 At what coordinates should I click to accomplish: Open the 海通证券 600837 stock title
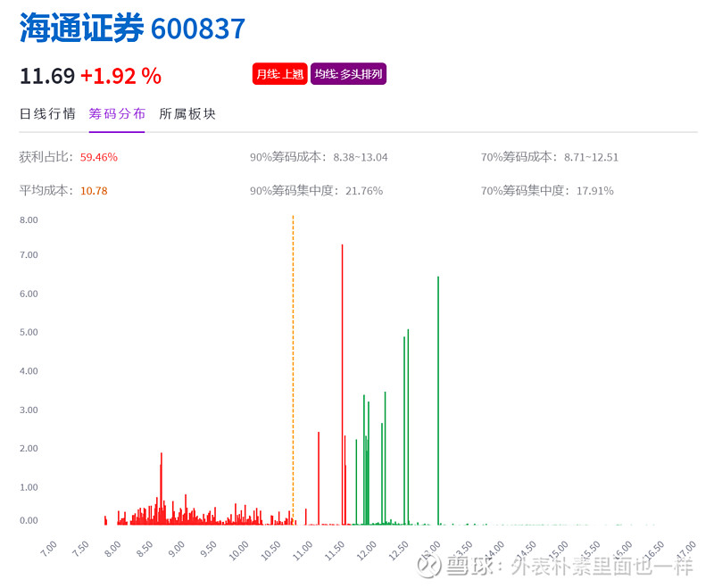[x=132, y=29]
